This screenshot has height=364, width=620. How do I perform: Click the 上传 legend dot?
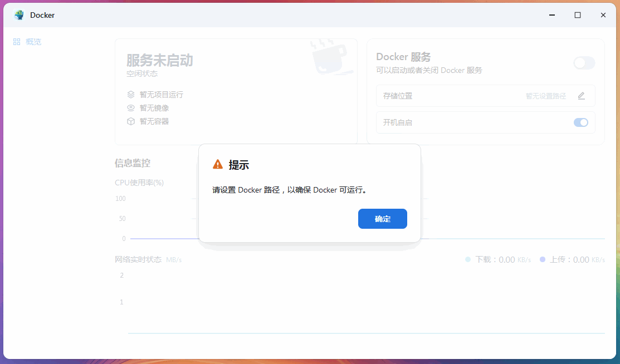(543, 259)
